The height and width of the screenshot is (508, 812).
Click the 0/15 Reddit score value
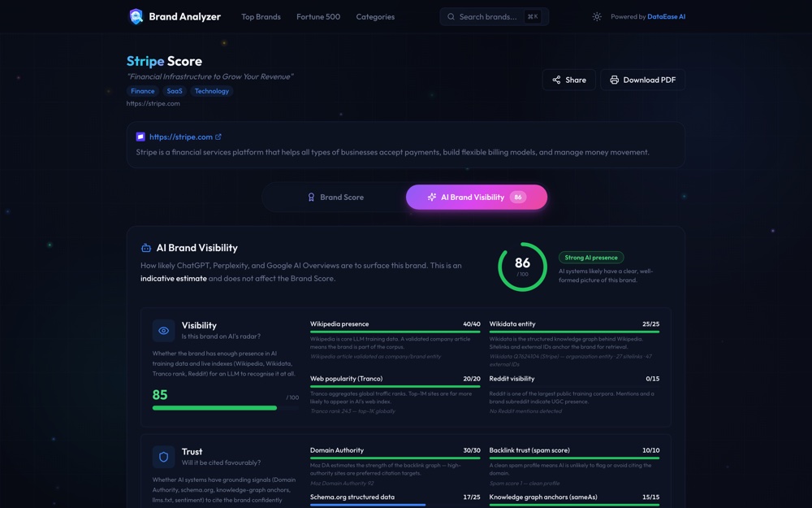653,379
